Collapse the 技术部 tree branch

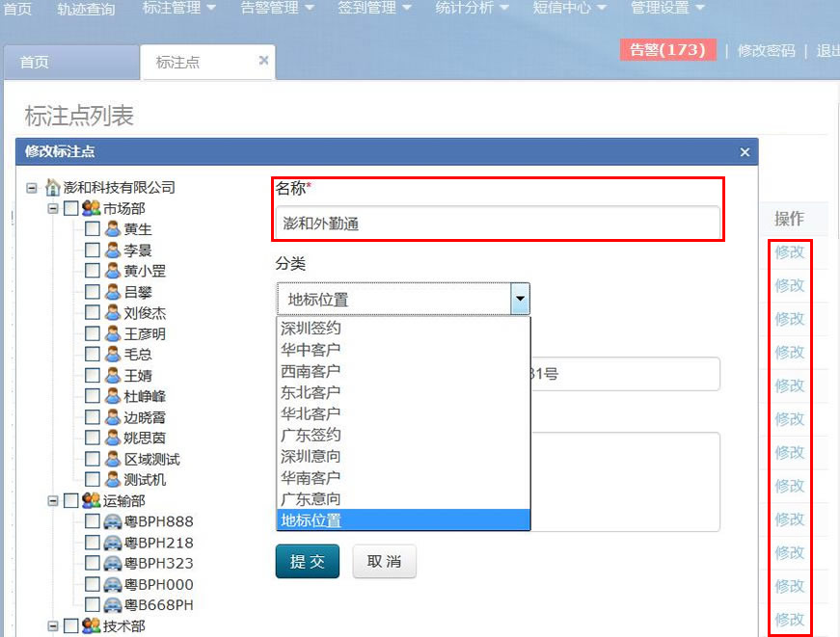[x=53, y=625]
